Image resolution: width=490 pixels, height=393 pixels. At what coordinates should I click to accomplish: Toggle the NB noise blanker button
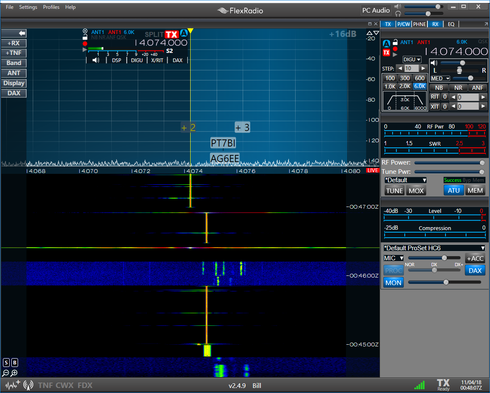tap(439, 88)
